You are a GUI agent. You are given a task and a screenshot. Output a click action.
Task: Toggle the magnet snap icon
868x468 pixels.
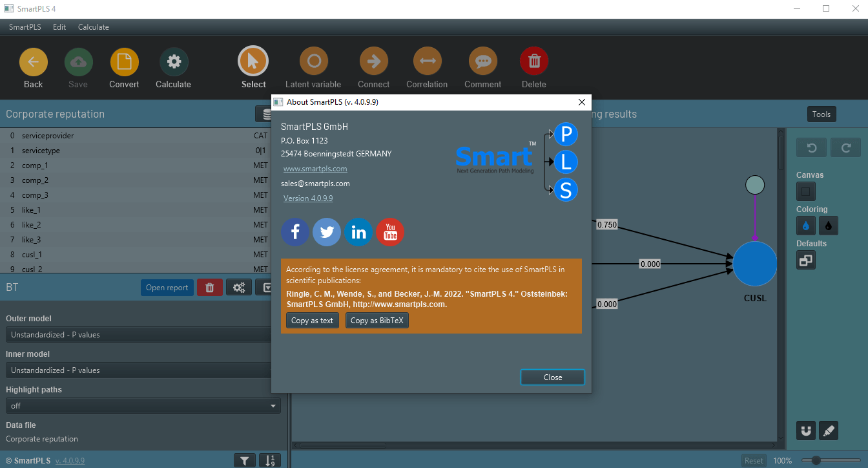805,430
